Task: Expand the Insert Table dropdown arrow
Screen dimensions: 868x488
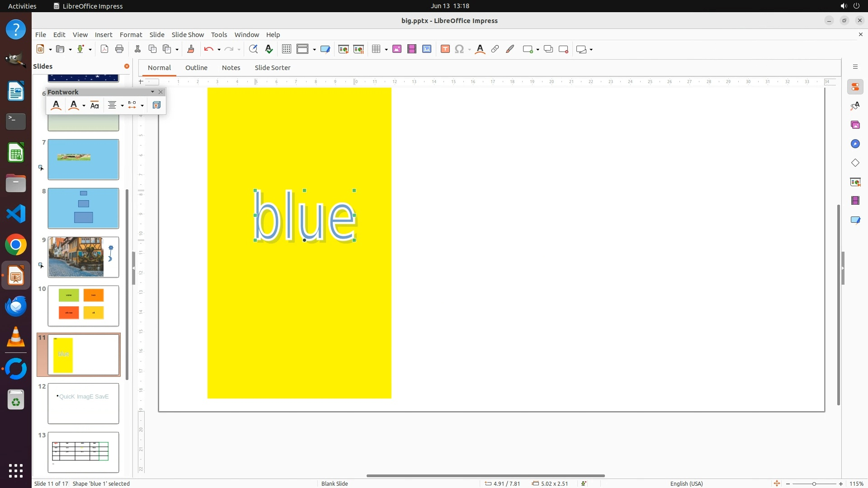Action: tap(386, 50)
